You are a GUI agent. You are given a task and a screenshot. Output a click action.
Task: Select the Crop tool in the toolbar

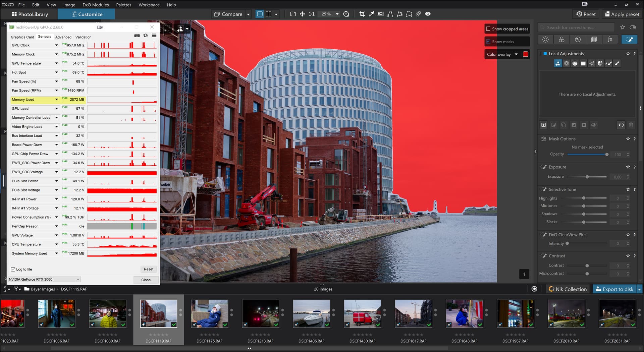(x=362, y=14)
